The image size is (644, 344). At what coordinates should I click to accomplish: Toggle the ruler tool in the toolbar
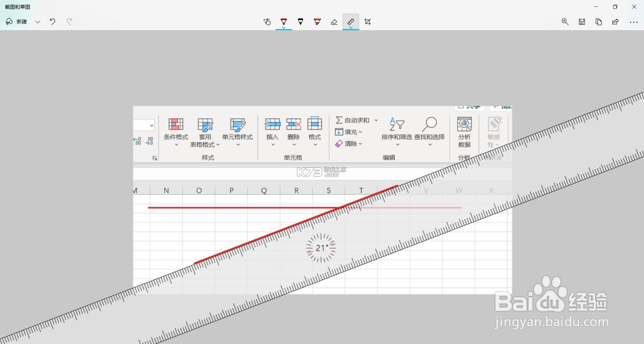click(351, 22)
